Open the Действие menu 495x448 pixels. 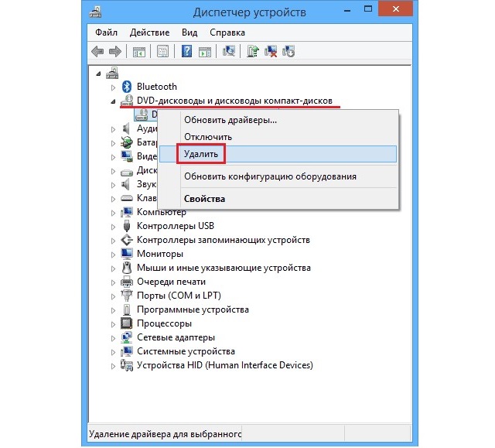[150, 32]
